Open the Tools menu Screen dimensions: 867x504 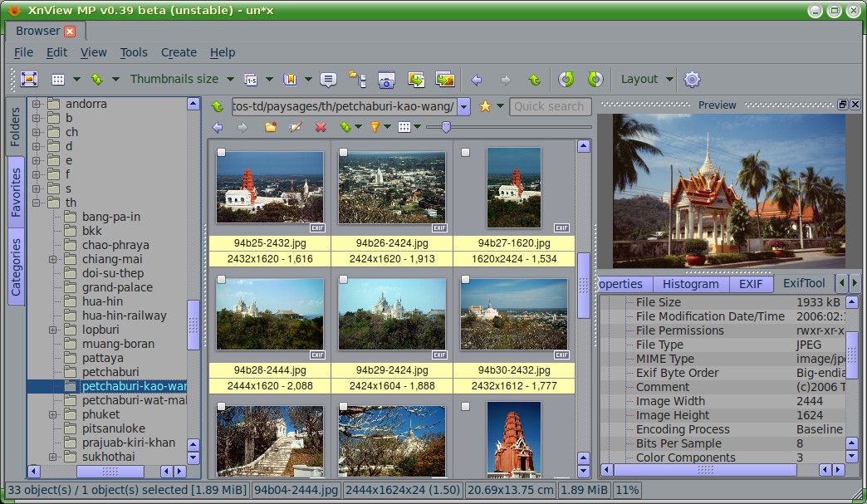[x=134, y=52]
